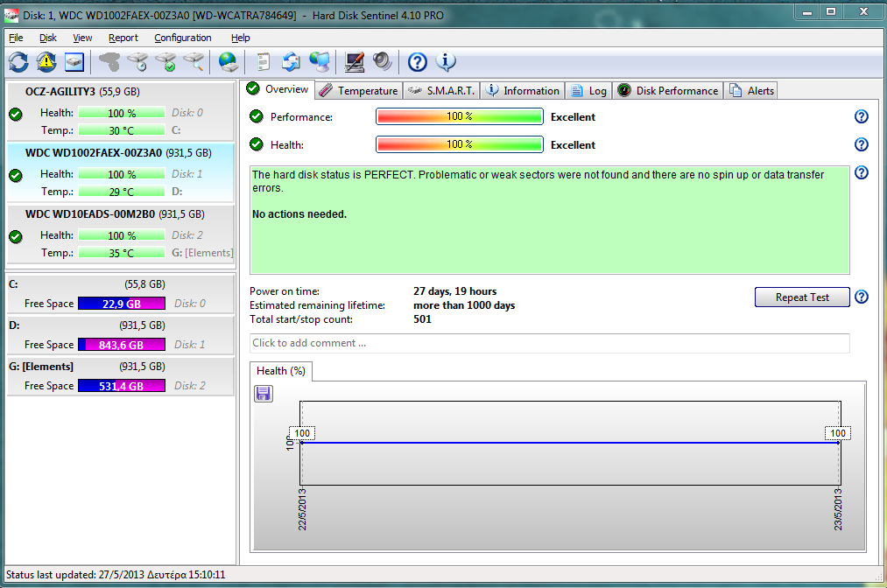Click the '27 days, 19 hours' power-on value
Viewport: 887px width, 588px height.
(454, 291)
